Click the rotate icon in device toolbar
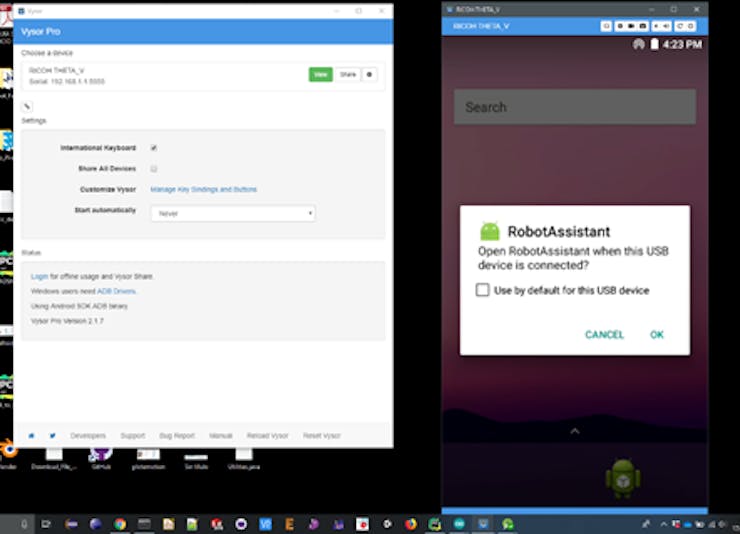740x534 pixels. point(680,26)
